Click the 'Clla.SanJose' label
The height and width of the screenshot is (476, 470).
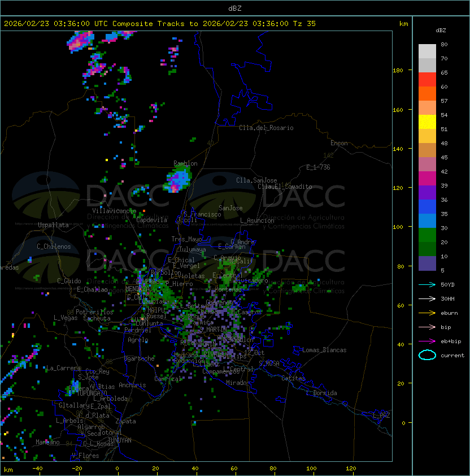point(256,180)
